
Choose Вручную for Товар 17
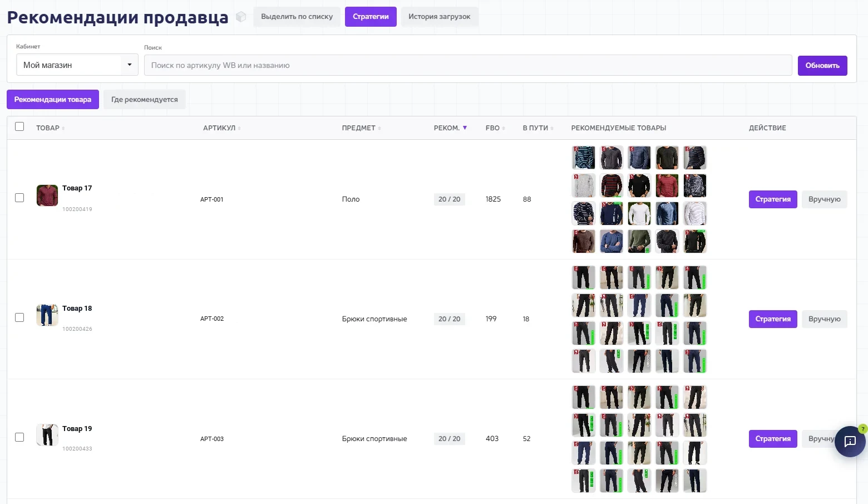(825, 199)
